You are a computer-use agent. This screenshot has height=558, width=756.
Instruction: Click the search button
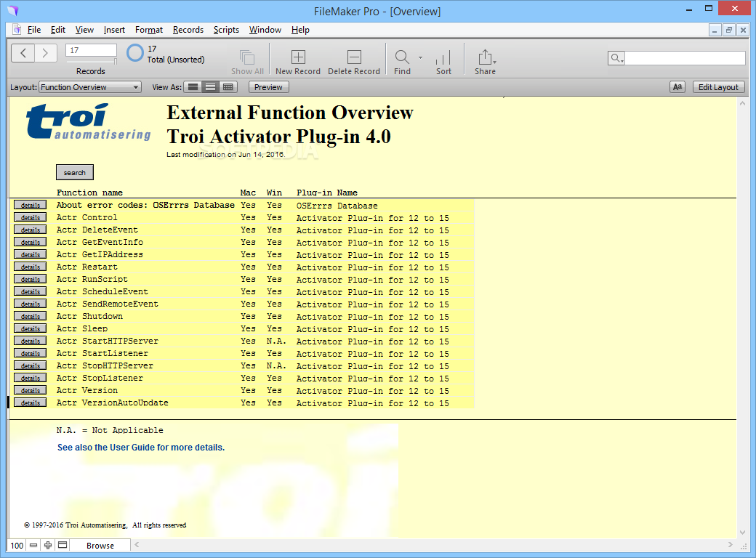tap(75, 172)
